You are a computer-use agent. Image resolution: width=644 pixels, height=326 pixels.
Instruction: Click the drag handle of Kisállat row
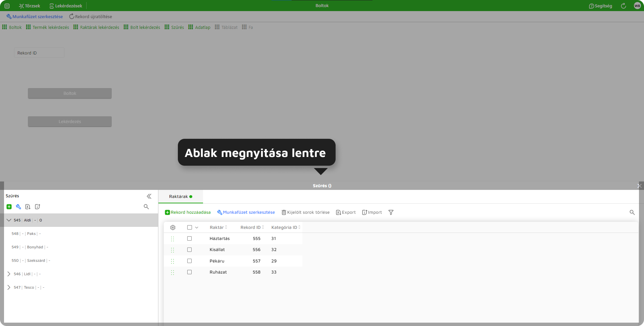click(x=172, y=250)
